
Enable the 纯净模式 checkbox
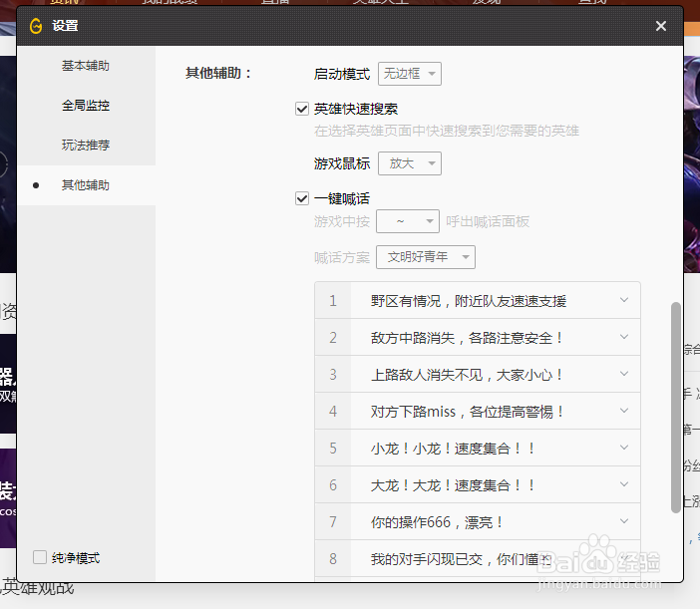point(40,557)
